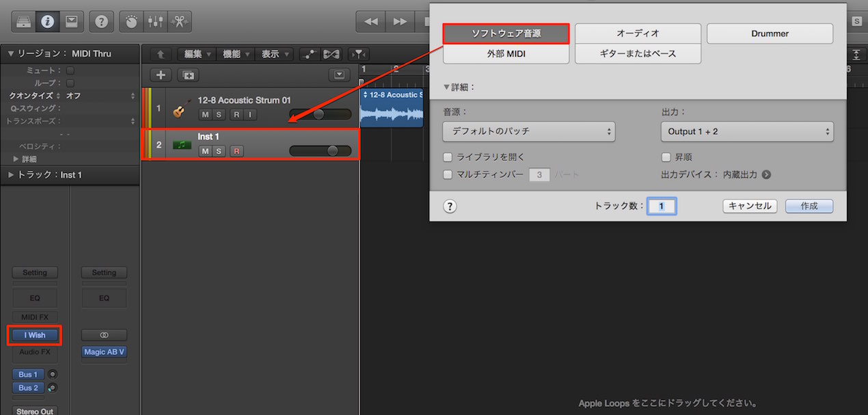The height and width of the screenshot is (415, 868).
Task: Click the Bus 1 send level knob
Action: (52, 374)
